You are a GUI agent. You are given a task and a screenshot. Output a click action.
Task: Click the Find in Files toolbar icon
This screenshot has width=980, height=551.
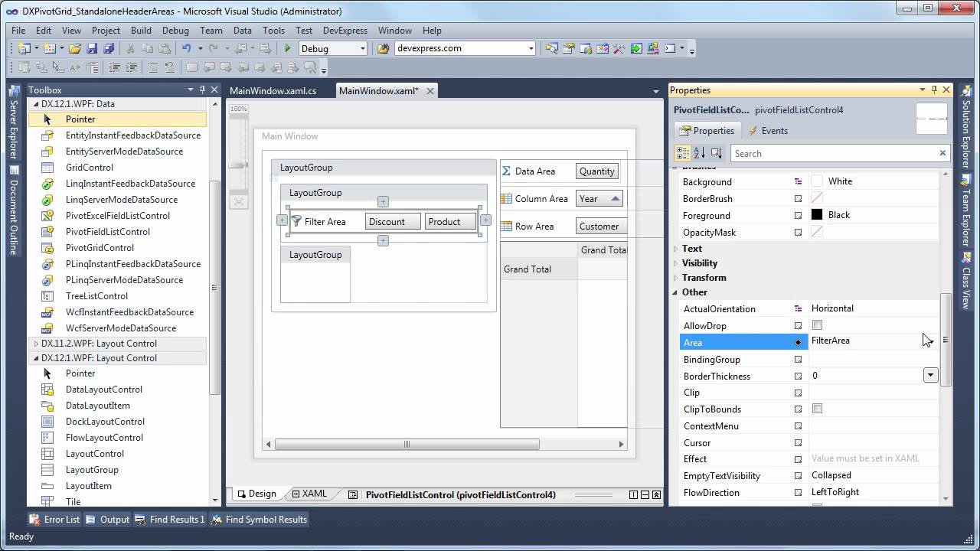tap(384, 48)
